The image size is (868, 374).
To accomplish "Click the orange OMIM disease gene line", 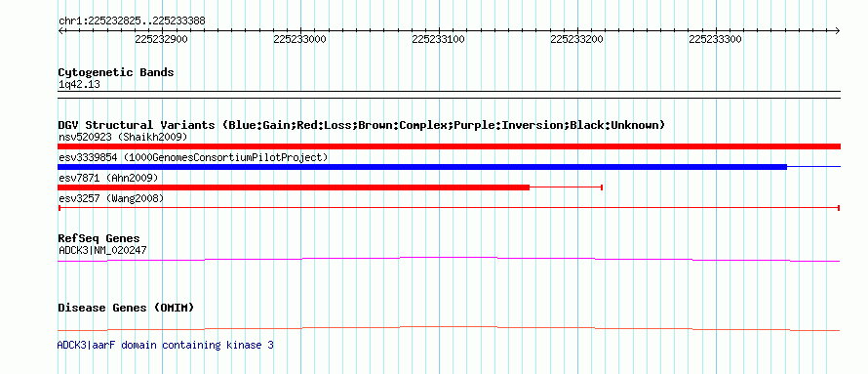I will tap(449, 328).
